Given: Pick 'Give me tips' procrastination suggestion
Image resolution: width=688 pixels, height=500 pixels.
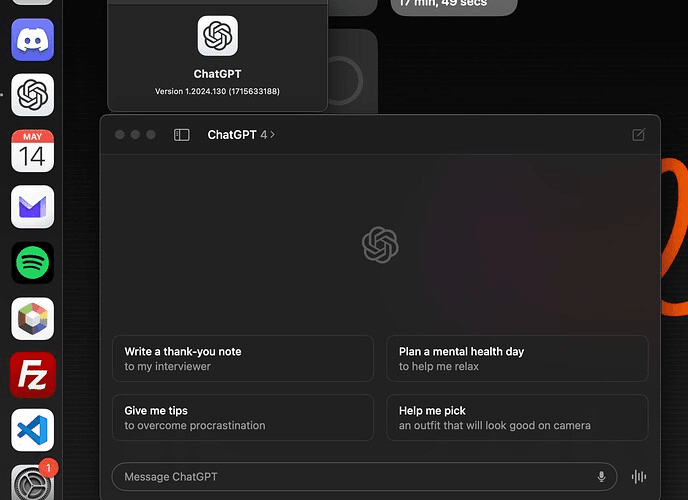Looking at the screenshot, I should coord(243,418).
